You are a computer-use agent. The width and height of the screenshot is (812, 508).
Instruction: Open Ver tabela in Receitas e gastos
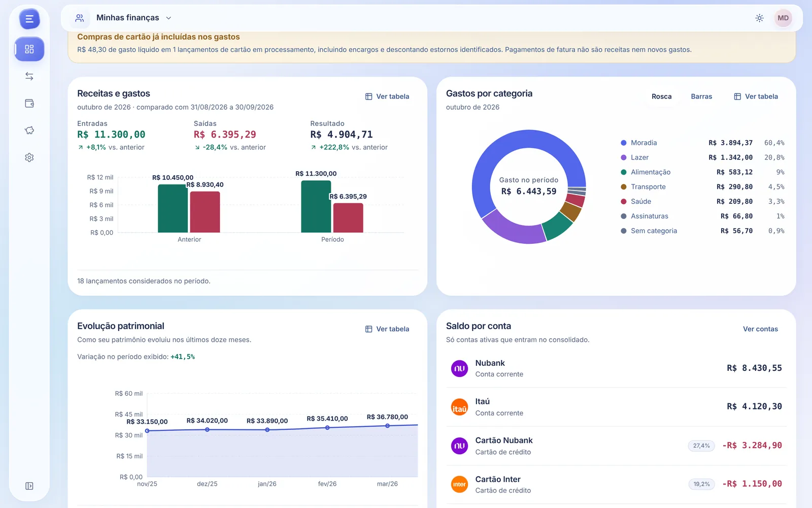pos(387,97)
